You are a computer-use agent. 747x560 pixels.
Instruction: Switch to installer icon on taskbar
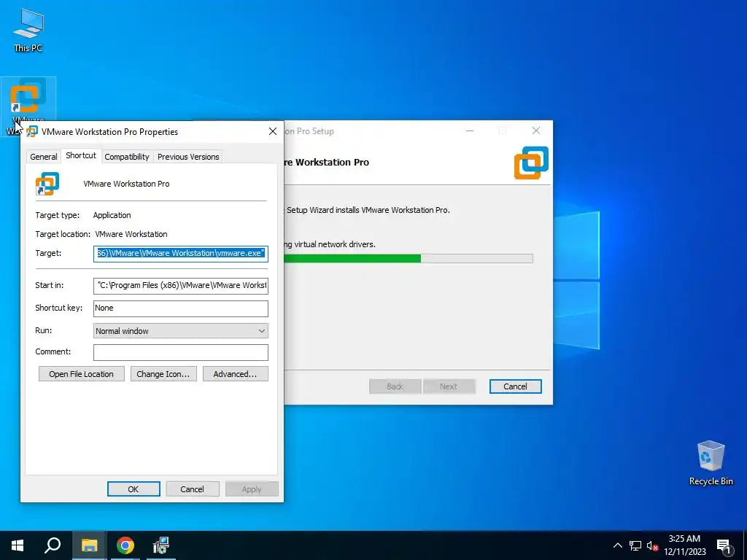pyautogui.click(x=161, y=545)
